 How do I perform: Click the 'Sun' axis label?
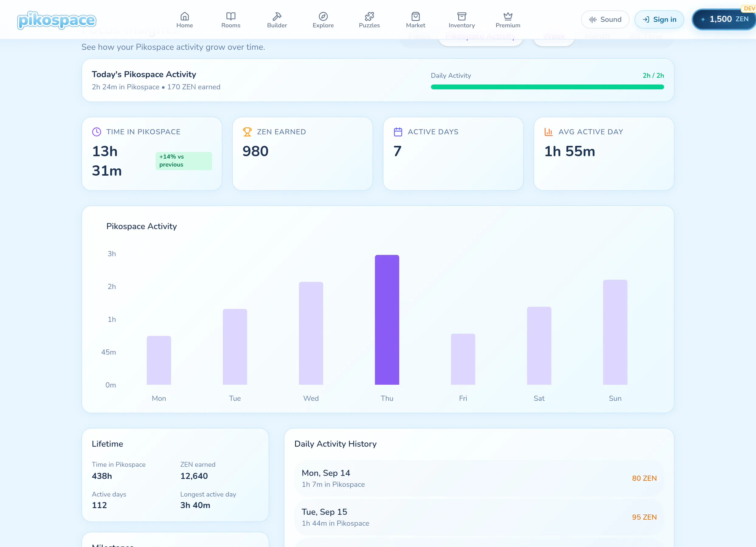click(615, 398)
